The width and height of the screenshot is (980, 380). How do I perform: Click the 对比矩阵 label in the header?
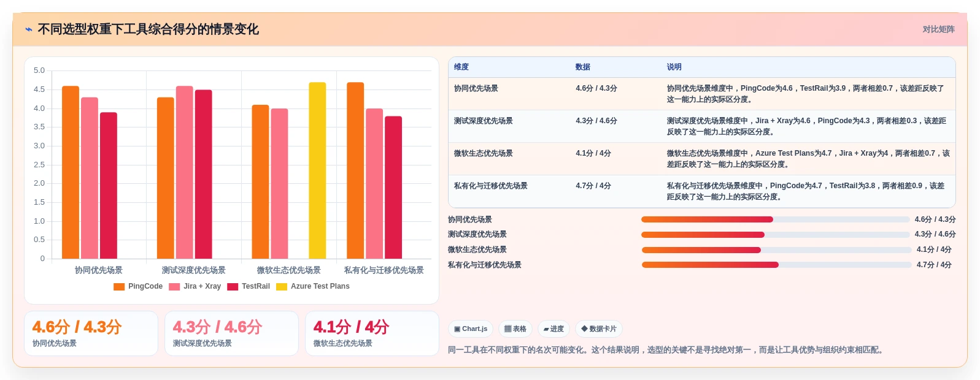[938, 29]
